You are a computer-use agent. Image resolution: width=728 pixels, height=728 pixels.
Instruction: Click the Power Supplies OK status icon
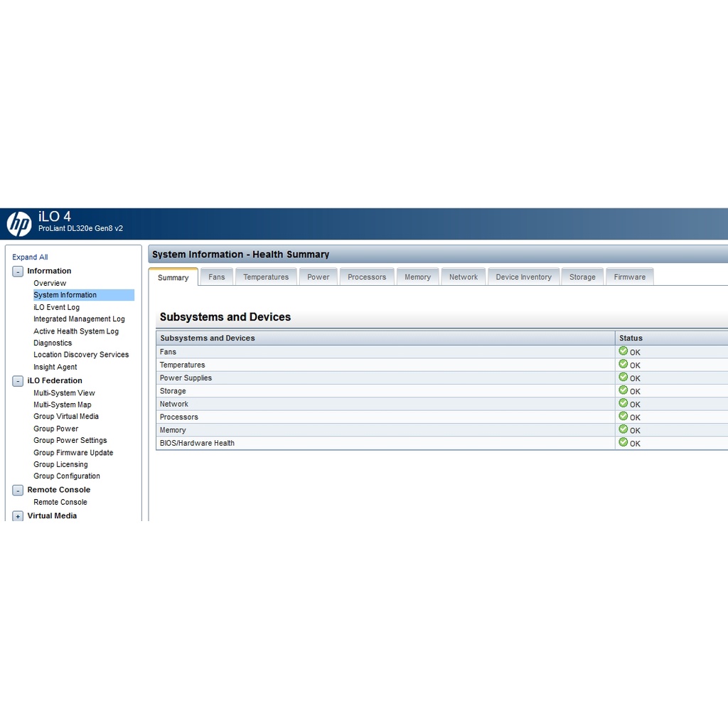pyautogui.click(x=623, y=378)
